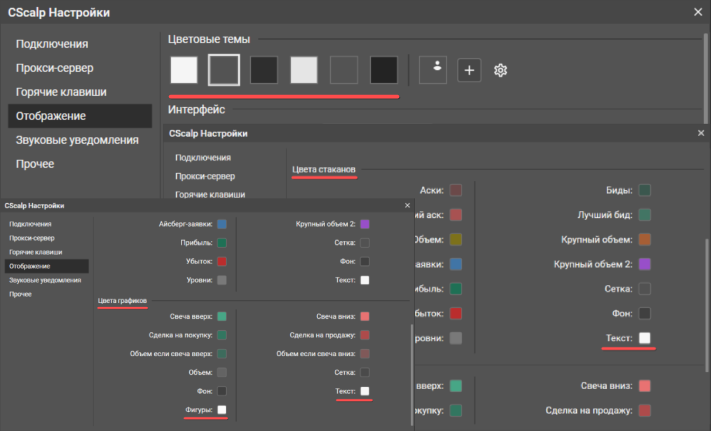Pick the olive Объем swatch in middle window

[456, 239]
